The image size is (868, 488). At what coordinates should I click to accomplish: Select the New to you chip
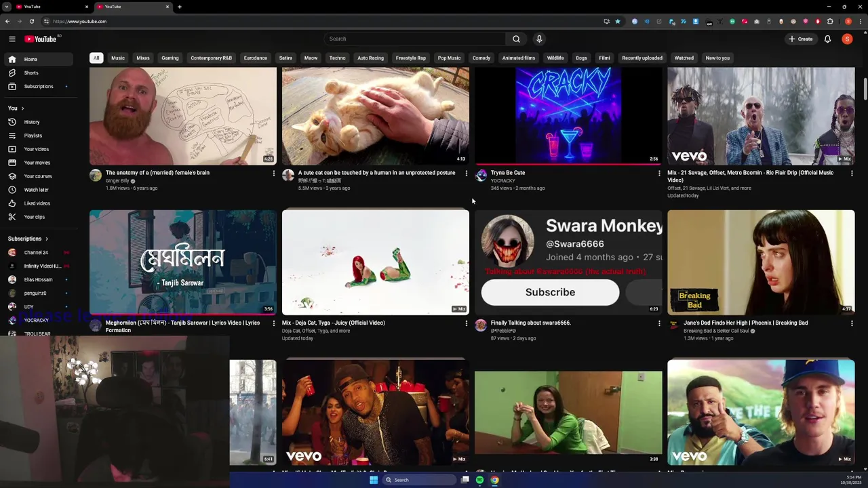click(x=717, y=58)
